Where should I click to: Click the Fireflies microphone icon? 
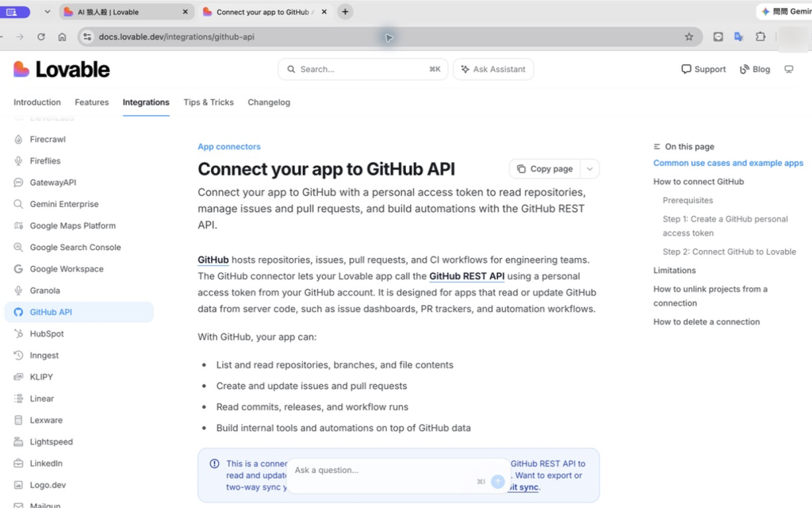[18, 161]
